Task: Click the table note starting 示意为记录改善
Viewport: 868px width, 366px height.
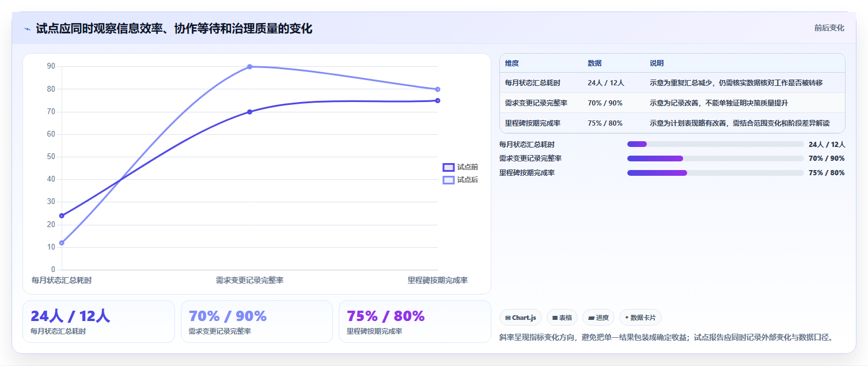Action: click(719, 103)
